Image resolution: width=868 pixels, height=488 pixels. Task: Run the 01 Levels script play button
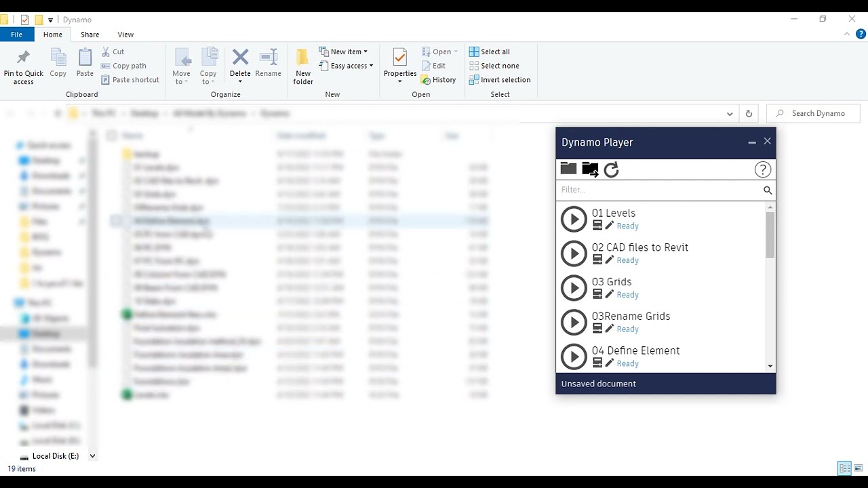(x=574, y=219)
